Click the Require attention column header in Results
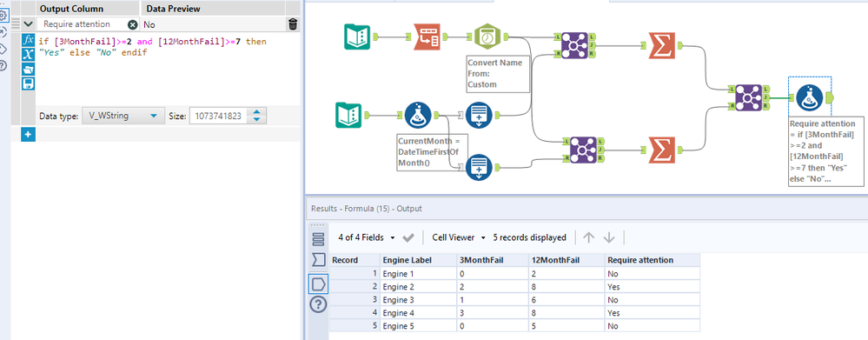This screenshot has width=868, height=340. point(653,260)
